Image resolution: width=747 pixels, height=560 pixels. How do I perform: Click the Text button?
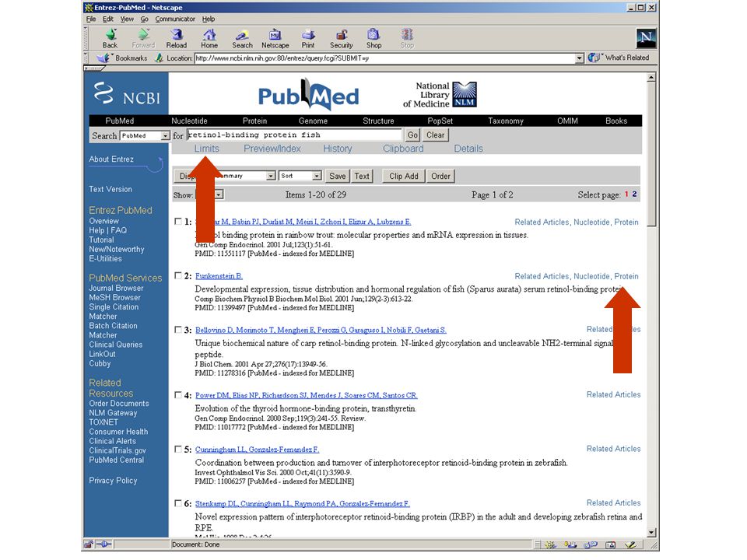pos(362,177)
